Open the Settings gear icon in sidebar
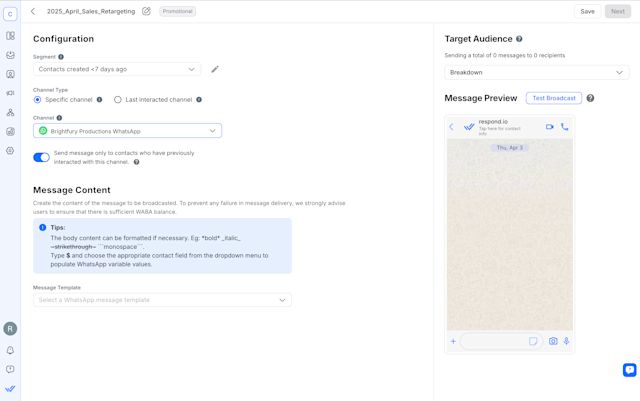 [x=10, y=151]
